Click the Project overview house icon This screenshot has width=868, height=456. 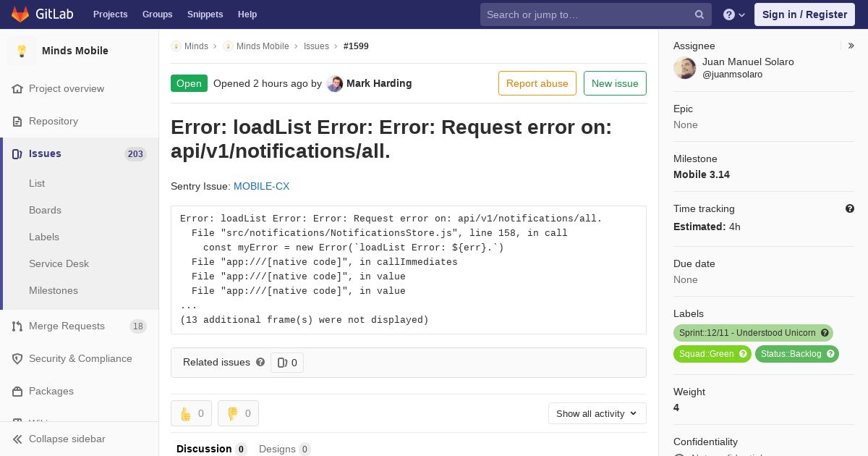(17, 88)
